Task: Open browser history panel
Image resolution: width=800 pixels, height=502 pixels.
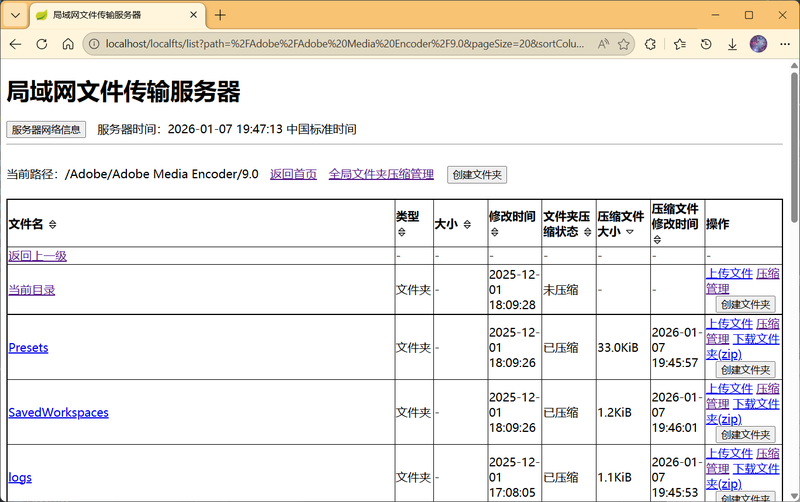Action: (x=706, y=44)
